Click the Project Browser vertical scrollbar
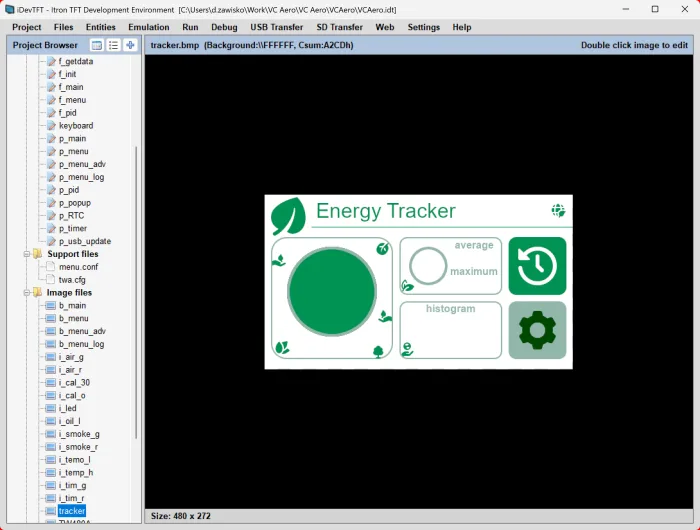This screenshot has width=700, height=530. click(x=136, y=292)
